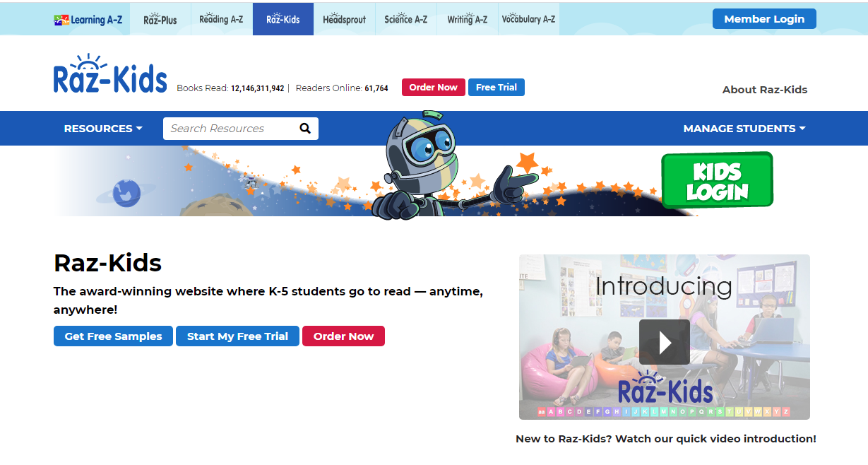Click the green Kids Login button
The image size is (868, 465).
(x=717, y=181)
